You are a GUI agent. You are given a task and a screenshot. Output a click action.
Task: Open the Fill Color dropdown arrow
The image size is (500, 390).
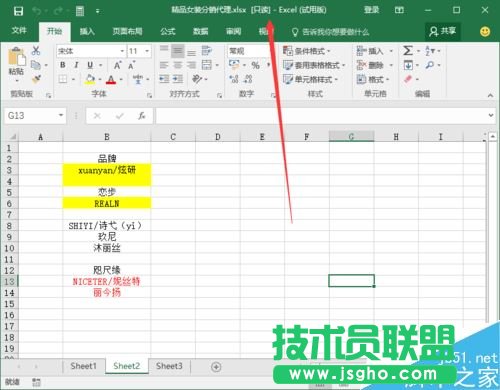click(x=100, y=79)
